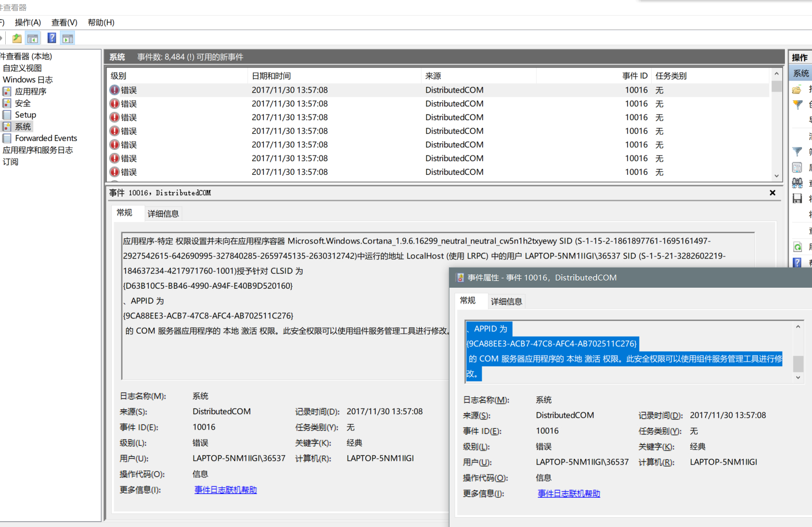This screenshot has width=812, height=527.
Task: Click the 事件数: 8,484 header text
Action: (x=190, y=57)
